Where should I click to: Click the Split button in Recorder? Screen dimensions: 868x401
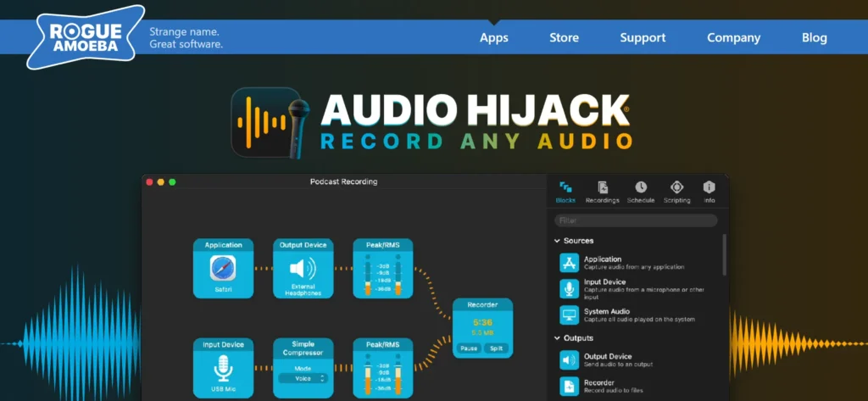pos(496,348)
